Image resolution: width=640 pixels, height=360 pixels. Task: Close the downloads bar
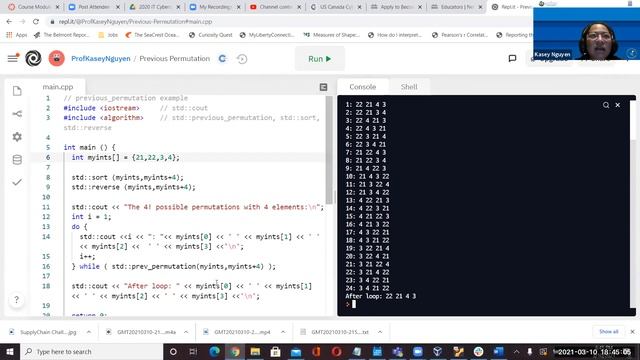coord(632,331)
